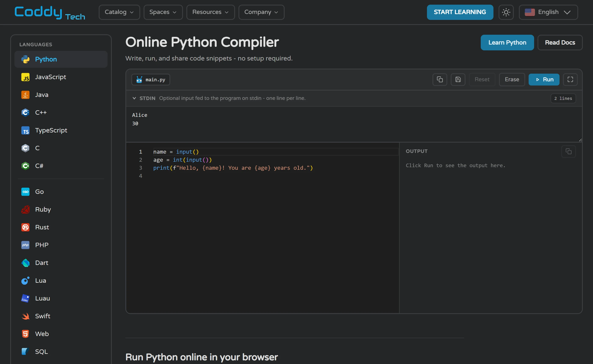593x364 pixels.
Task: Copy the output using the output copy icon
Action: pyautogui.click(x=568, y=152)
